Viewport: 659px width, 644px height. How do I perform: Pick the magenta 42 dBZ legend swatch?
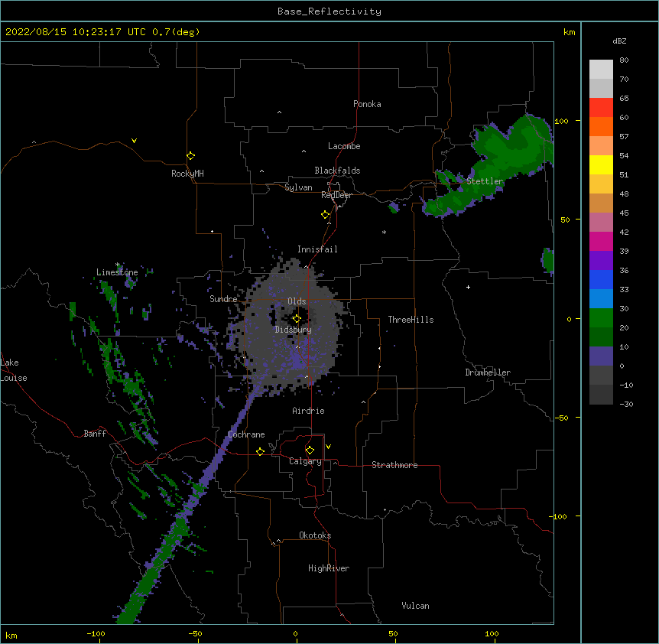601,241
